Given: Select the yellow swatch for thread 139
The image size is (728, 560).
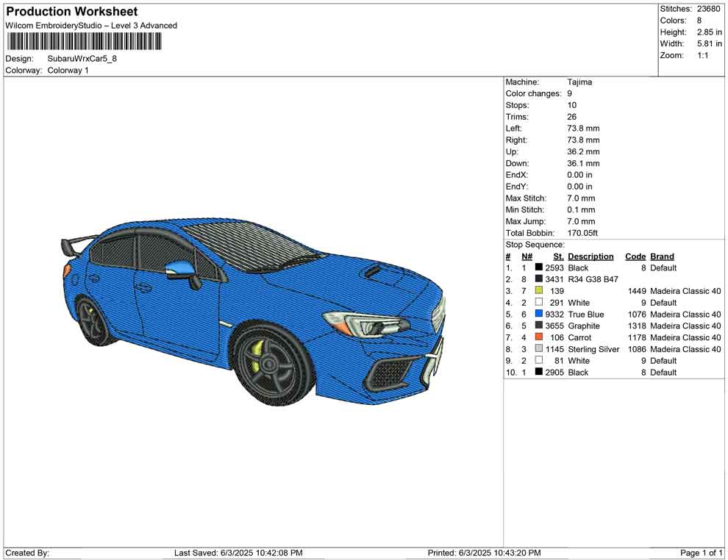Looking at the screenshot, I should point(539,291).
